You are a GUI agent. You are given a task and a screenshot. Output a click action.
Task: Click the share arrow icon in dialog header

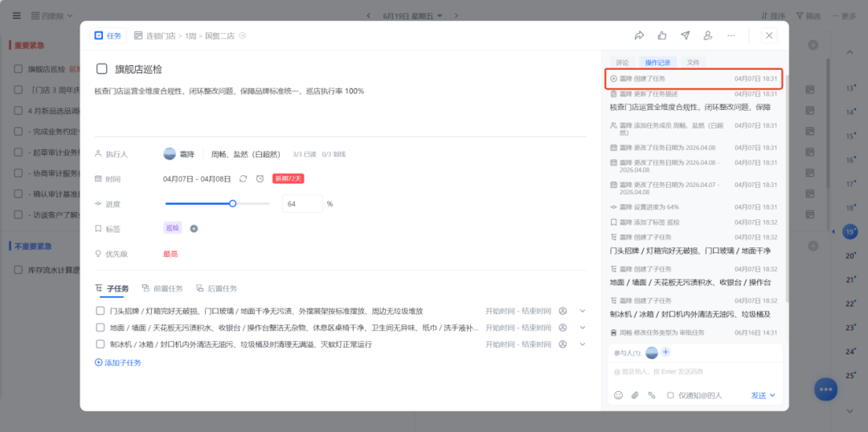click(640, 35)
